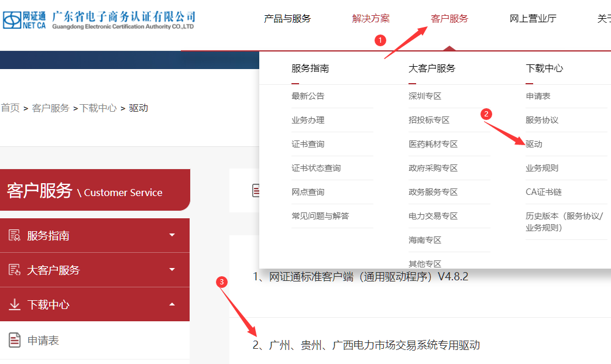Click the 服务指南 sidebar document icon
611x364 pixels.
click(x=14, y=235)
